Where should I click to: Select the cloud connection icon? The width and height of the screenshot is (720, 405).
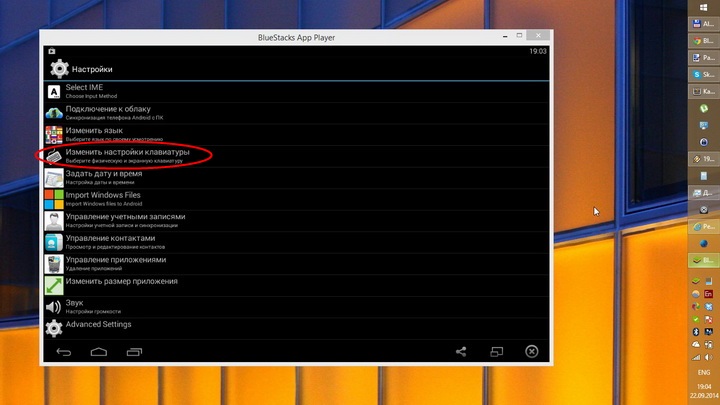tap(54, 113)
